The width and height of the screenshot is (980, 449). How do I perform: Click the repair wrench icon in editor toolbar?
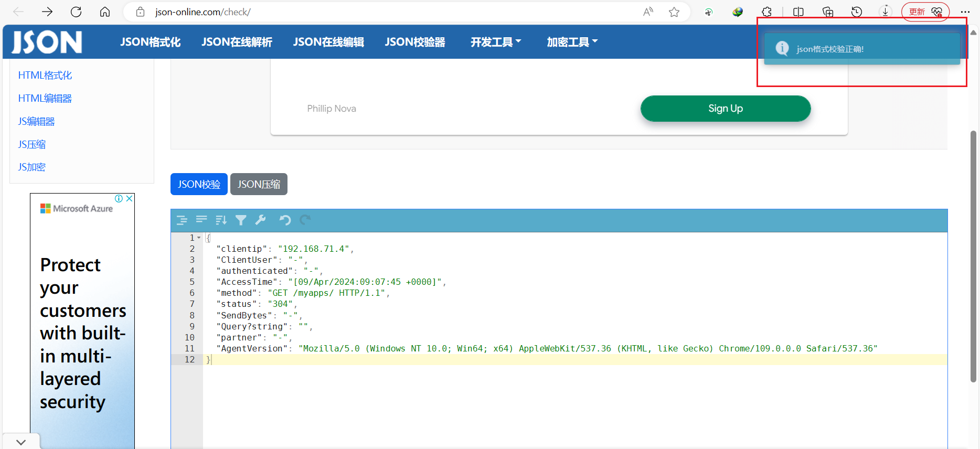click(260, 220)
